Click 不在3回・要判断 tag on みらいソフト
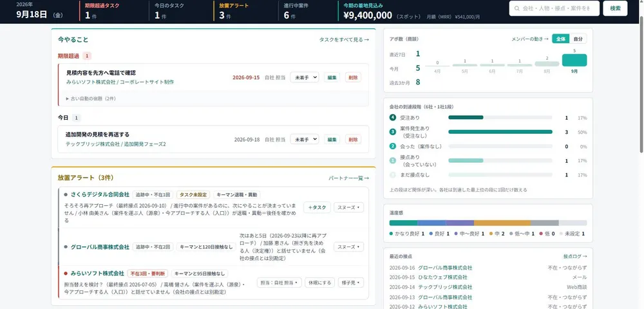 [x=147, y=274]
